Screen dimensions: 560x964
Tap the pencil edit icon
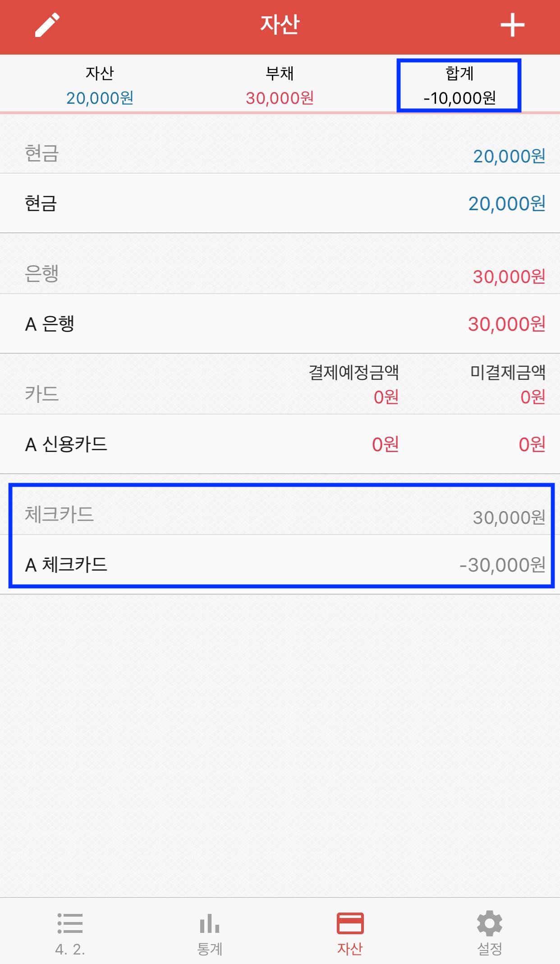47,25
